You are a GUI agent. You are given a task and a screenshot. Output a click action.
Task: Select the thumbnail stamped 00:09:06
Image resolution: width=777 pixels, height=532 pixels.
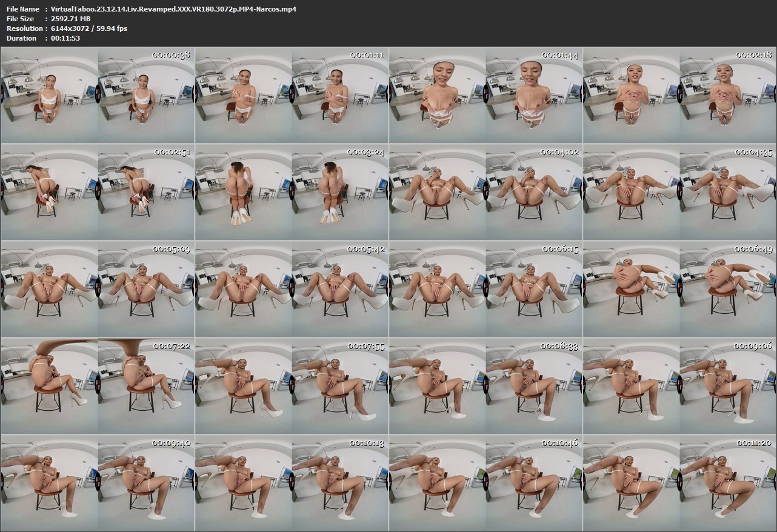click(x=679, y=386)
